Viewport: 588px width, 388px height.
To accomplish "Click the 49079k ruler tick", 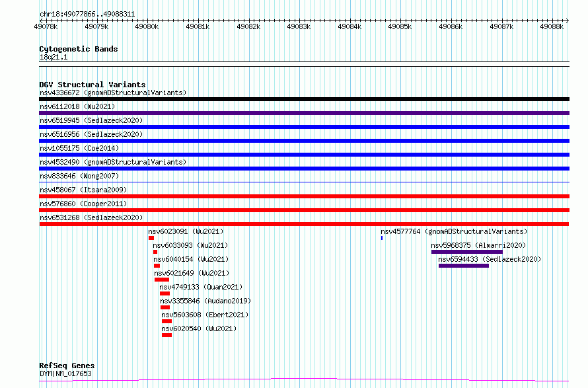I will 96,26.
